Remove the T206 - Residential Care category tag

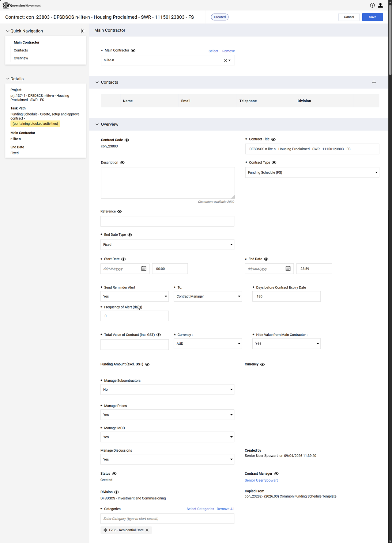click(147, 530)
